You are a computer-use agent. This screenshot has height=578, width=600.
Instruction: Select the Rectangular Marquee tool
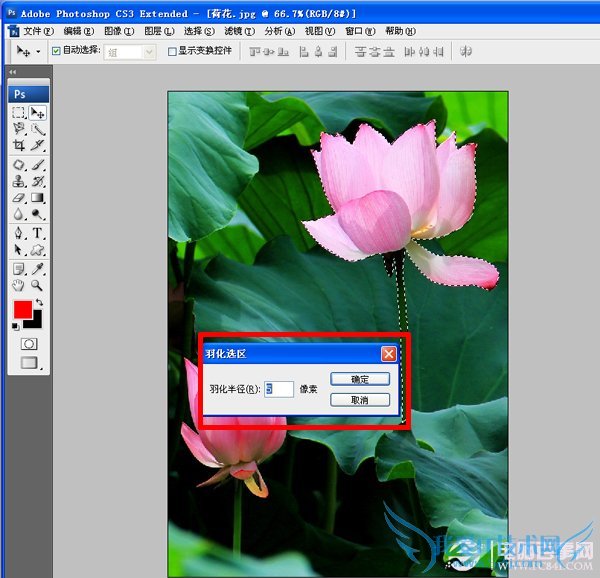(18, 114)
